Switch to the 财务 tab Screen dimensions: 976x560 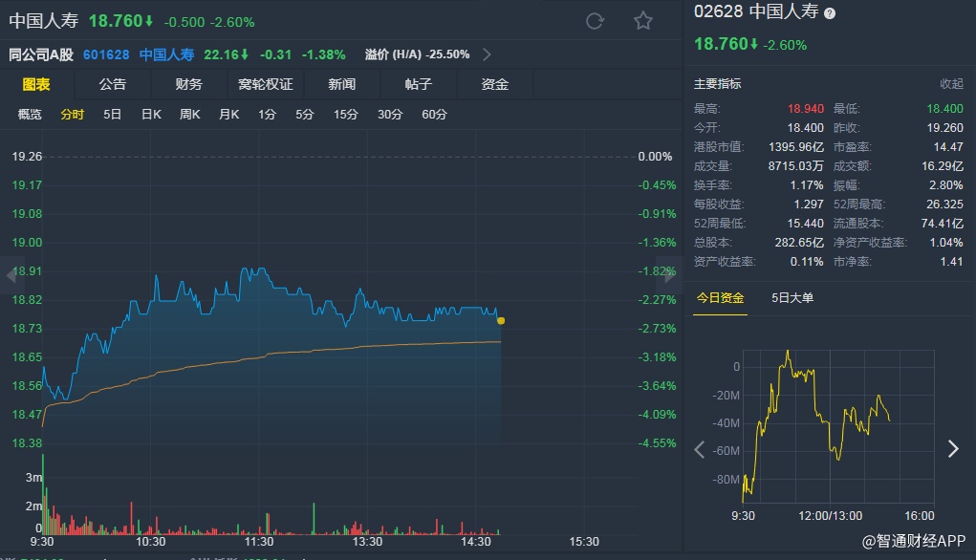(x=189, y=84)
